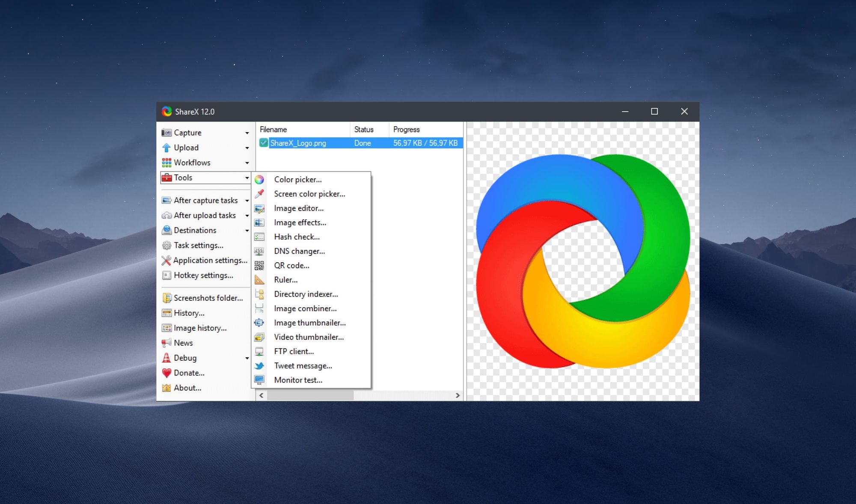The height and width of the screenshot is (504, 856).
Task: Click the Donate heart icon
Action: [x=166, y=373]
